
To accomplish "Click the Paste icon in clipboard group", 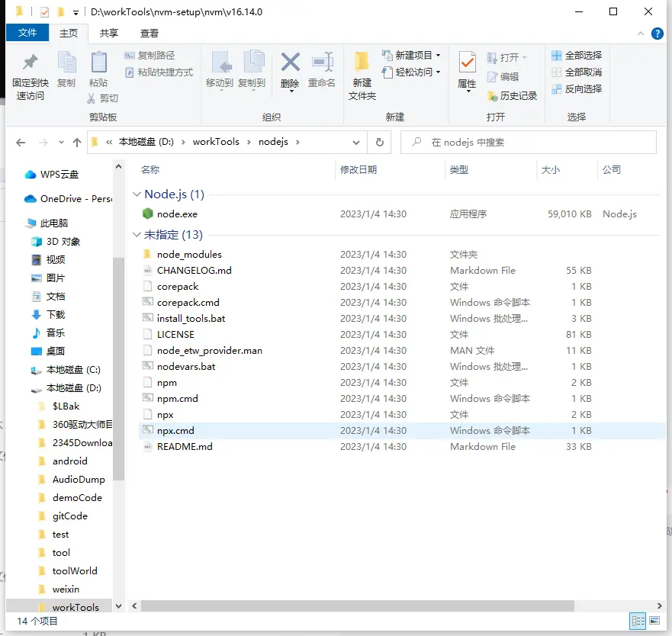I will point(98,64).
